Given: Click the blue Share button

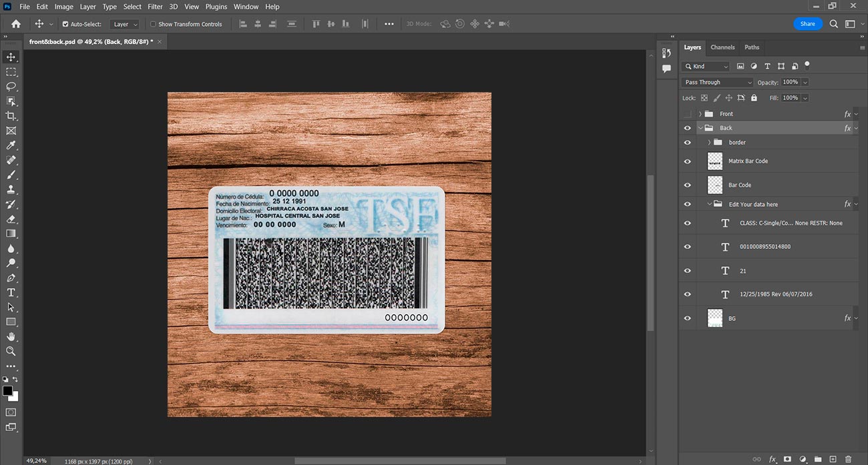Looking at the screenshot, I should 808,24.
